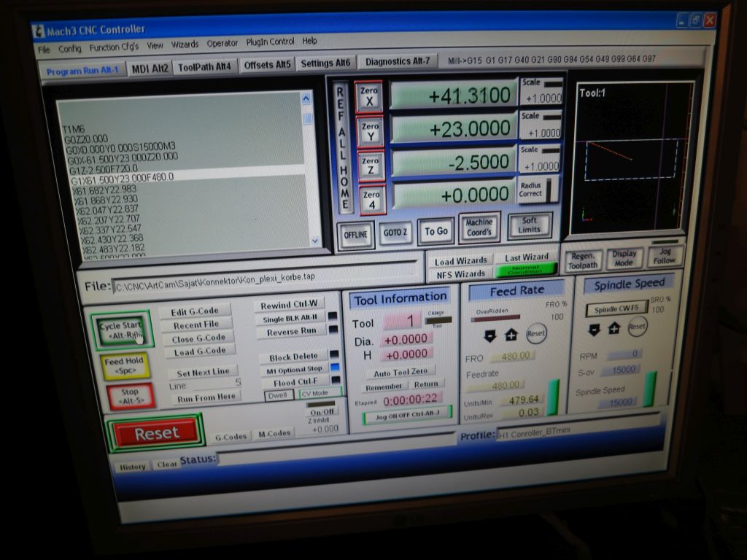Toggle OFFLINE mode
The image size is (747, 560).
[356, 235]
